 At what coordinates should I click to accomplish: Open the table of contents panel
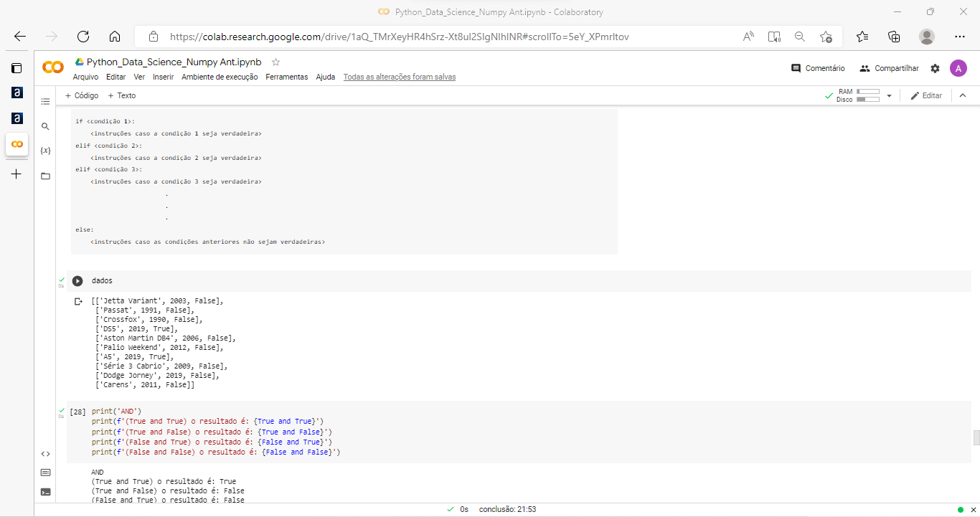coord(46,102)
